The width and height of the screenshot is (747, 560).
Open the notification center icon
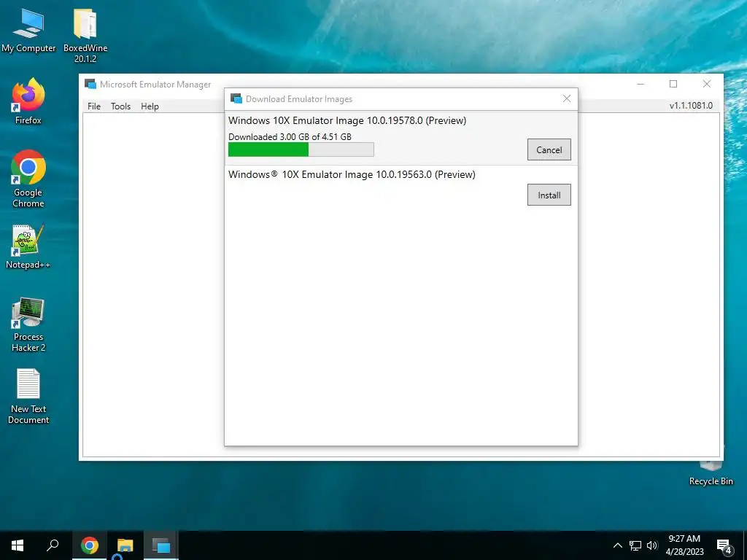point(724,545)
